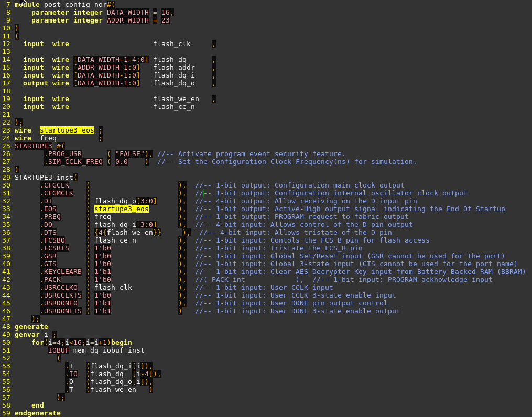The width and height of the screenshot is (532, 417).
Task: Click ".USRDONEO" port on line 45
Action: point(59,303)
